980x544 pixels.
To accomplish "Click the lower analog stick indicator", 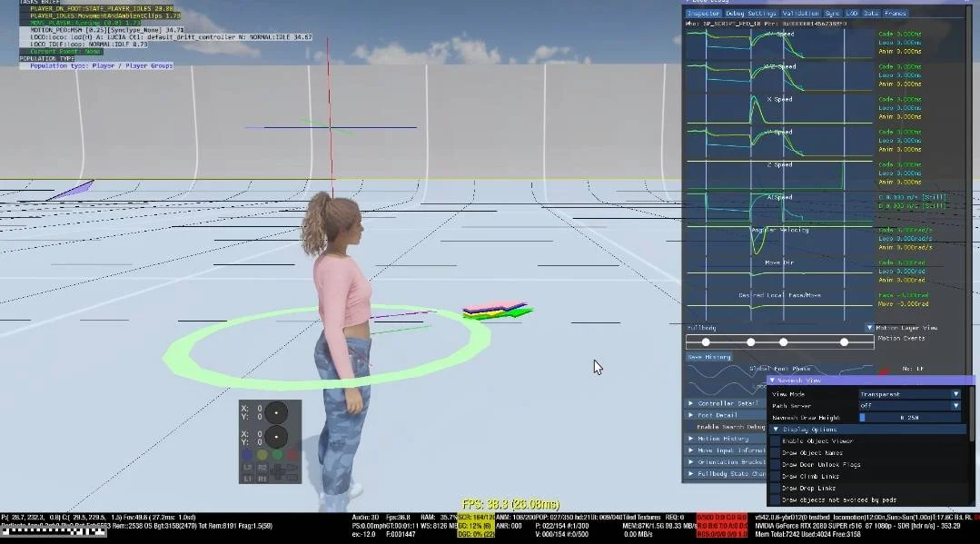I will 276,437.
